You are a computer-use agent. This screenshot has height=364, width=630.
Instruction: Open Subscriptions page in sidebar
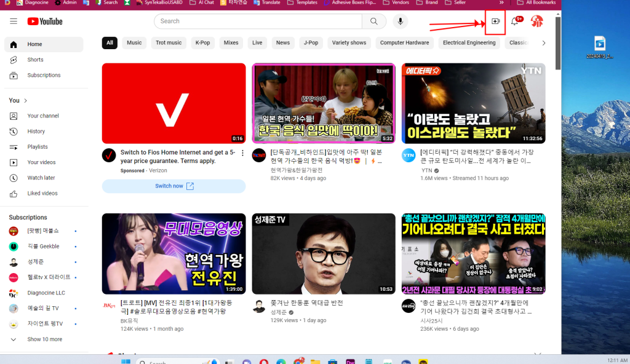(x=44, y=75)
